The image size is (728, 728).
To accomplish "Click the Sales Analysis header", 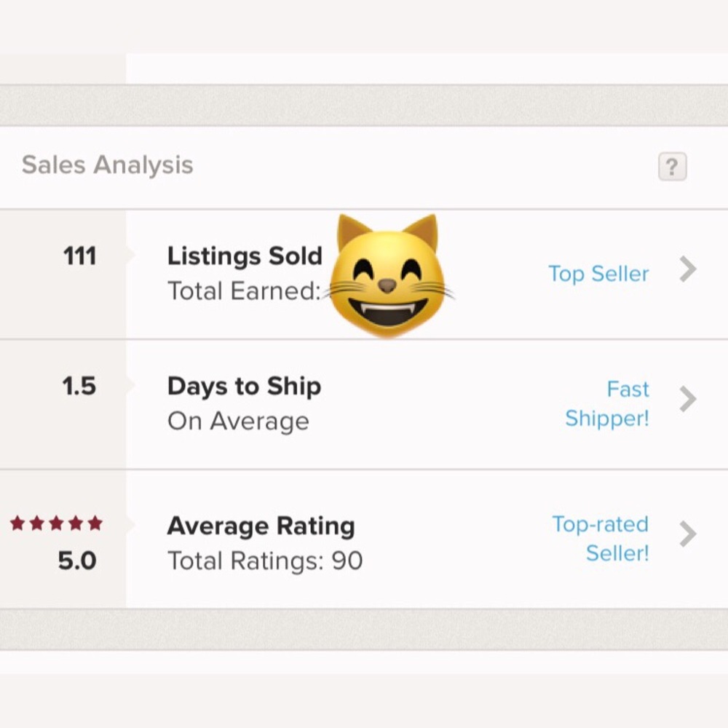I will click(x=108, y=165).
